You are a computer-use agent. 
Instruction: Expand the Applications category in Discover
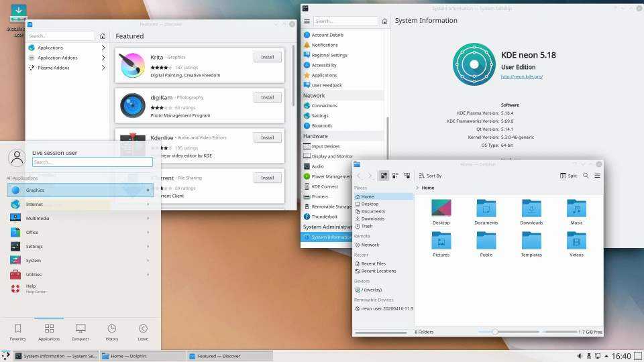coord(66,48)
